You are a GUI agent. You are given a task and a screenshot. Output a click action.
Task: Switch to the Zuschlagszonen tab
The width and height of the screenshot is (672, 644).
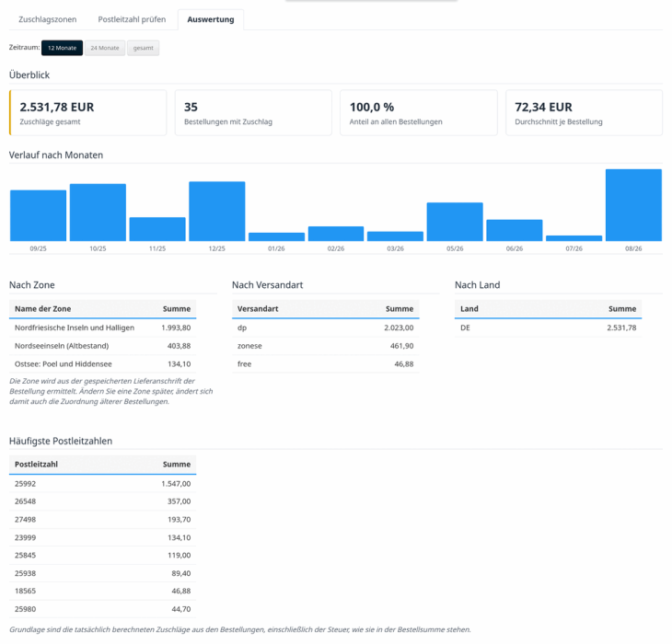point(48,19)
